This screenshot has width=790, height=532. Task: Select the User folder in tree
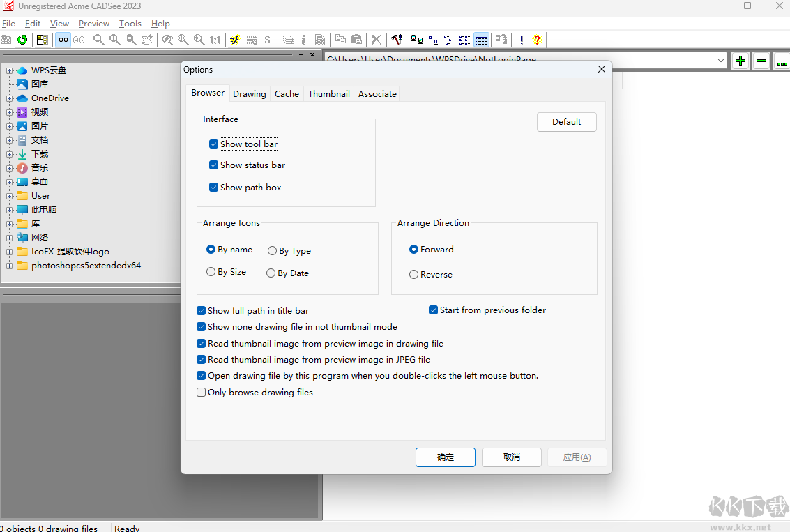40,196
